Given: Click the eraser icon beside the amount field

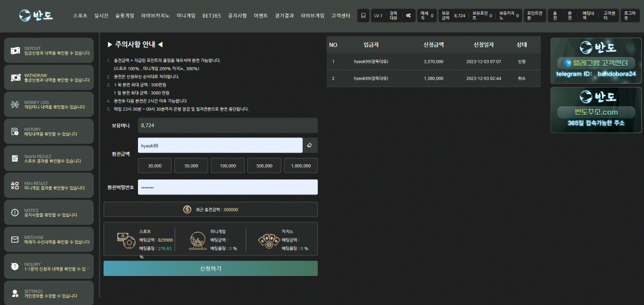Looking at the screenshot, I should [310, 146].
